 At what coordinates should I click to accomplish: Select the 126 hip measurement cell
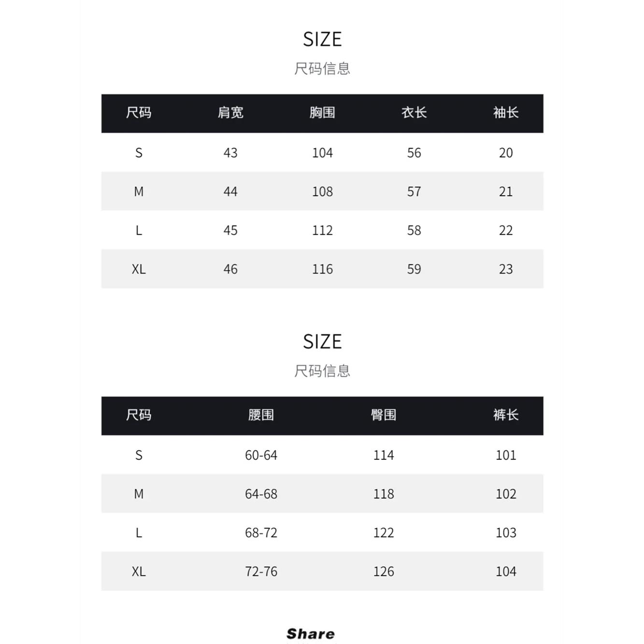[x=384, y=572]
